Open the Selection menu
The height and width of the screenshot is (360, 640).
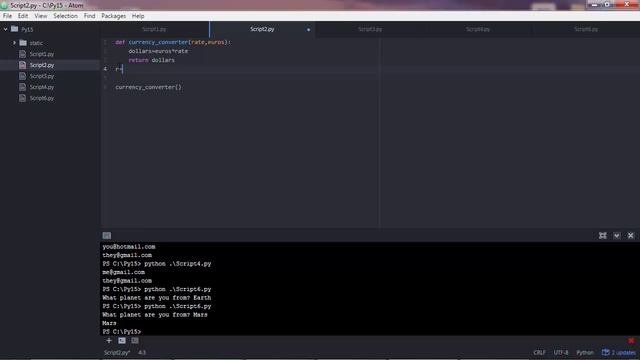click(x=65, y=16)
